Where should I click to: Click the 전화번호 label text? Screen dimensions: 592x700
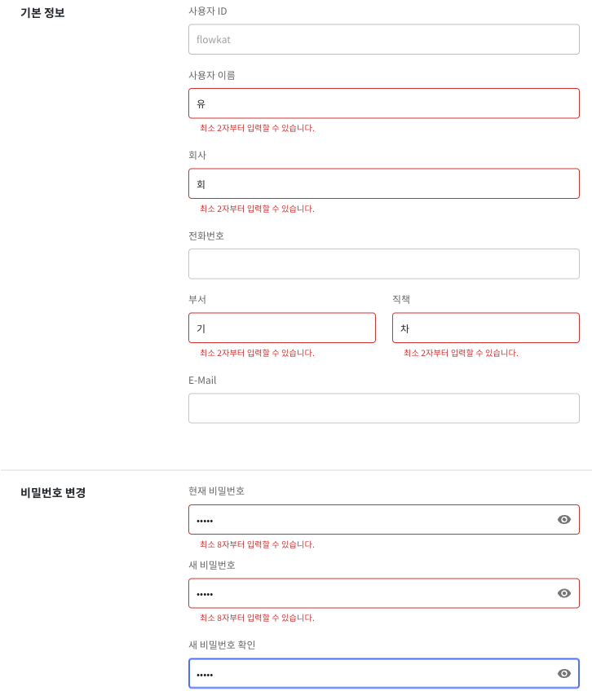coord(206,236)
